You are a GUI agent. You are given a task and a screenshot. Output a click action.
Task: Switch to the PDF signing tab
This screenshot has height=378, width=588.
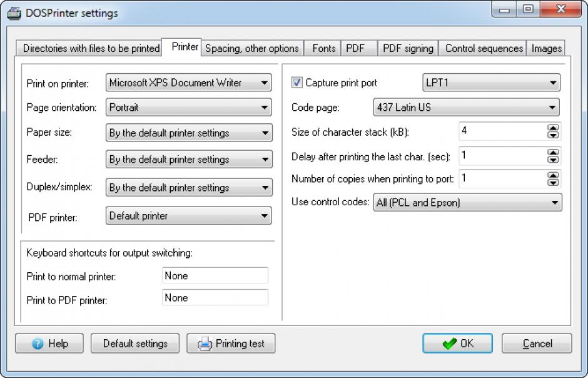[x=408, y=48]
